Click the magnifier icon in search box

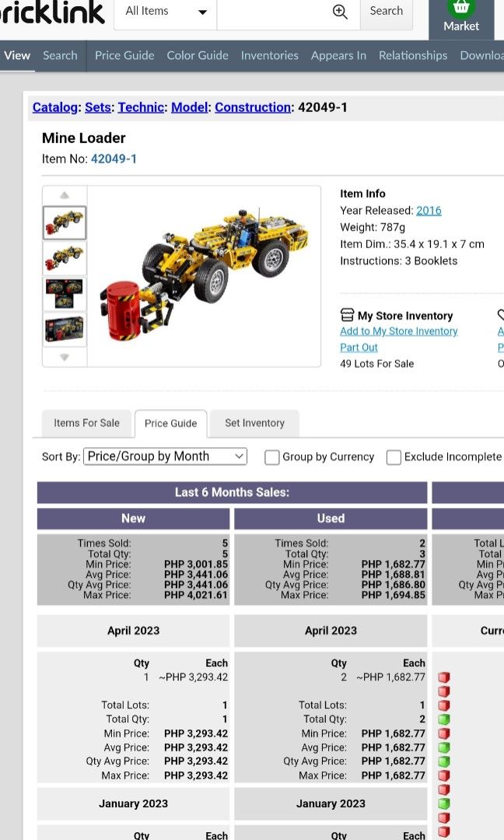tap(340, 12)
